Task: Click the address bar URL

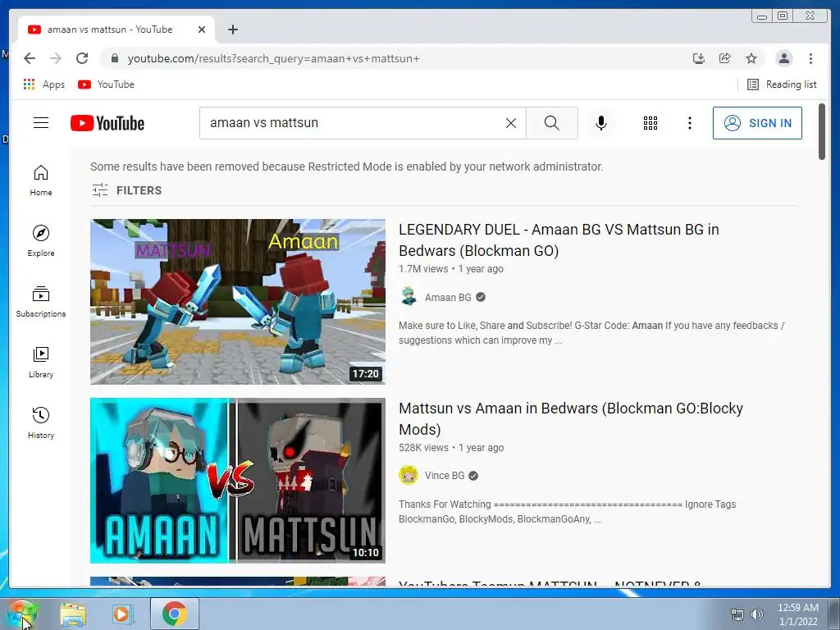Action: [273, 59]
